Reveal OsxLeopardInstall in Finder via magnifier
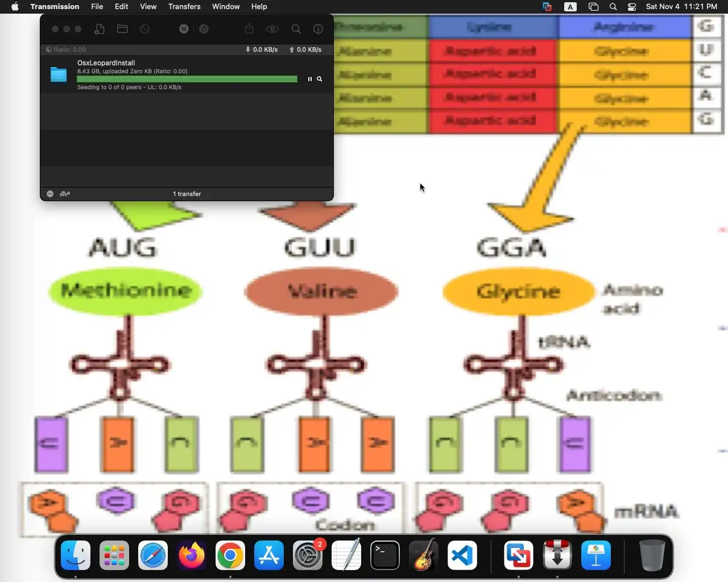 320,79
